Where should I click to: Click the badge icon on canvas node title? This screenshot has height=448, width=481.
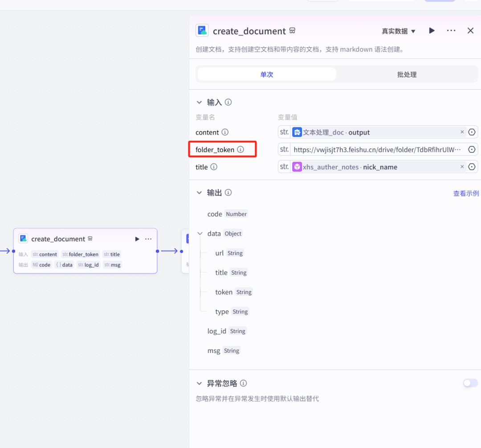[90, 238]
